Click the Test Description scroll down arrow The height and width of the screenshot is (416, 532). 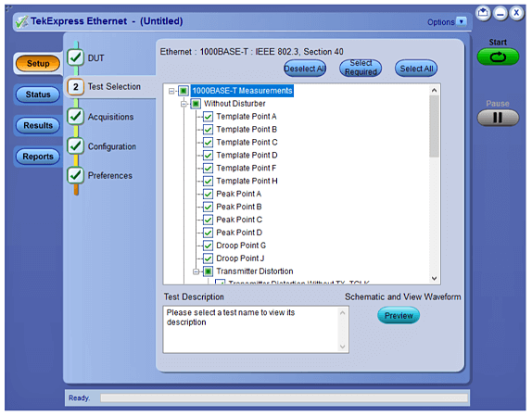pos(342,347)
